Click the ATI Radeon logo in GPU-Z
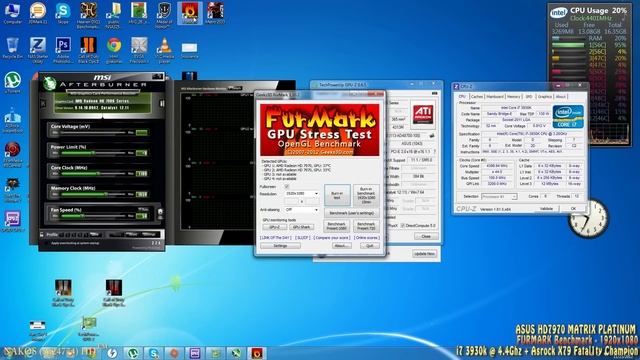640x360 pixels. [x=423, y=114]
